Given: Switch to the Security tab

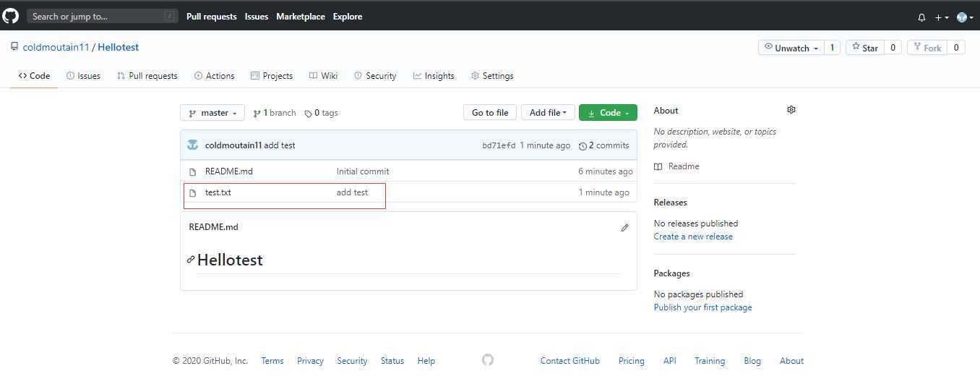Looking at the screenshot, I should (374, 75).
